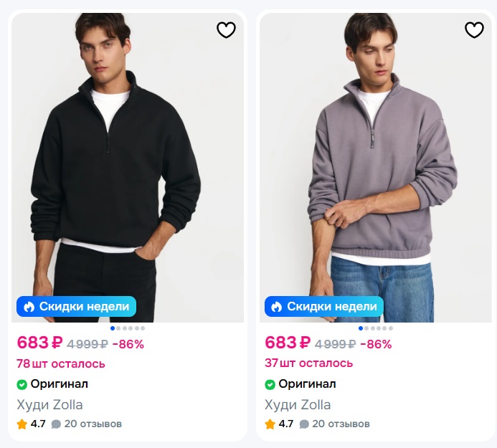Screen dimensions: 497x448
Task: Select last photo dot for gray hoodie
Action: 391,328
